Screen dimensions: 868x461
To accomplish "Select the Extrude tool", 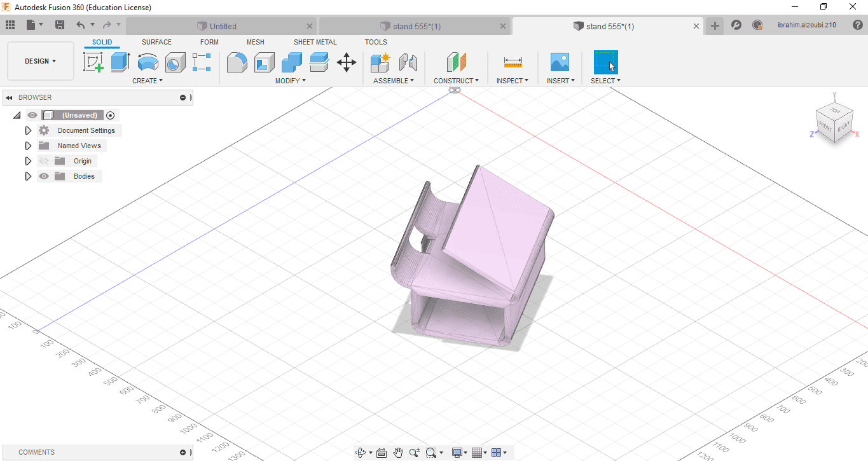I will (120, 62).
